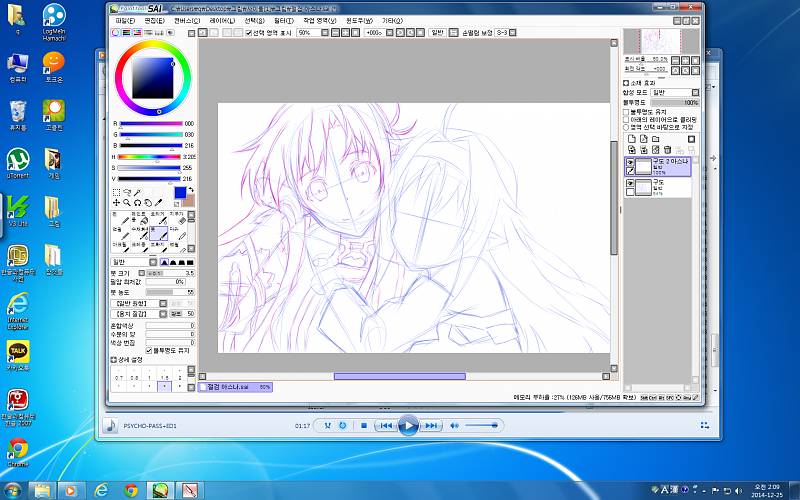This screenshot has width=800, height=500.
Task: Open the 필터 menu
Action: 283,20
